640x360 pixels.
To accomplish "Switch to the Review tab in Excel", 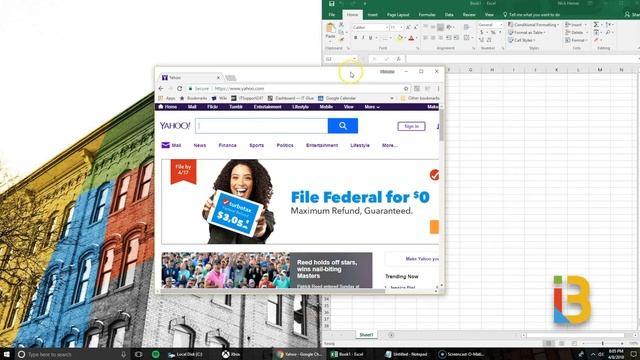I will [x=469, y=15].
